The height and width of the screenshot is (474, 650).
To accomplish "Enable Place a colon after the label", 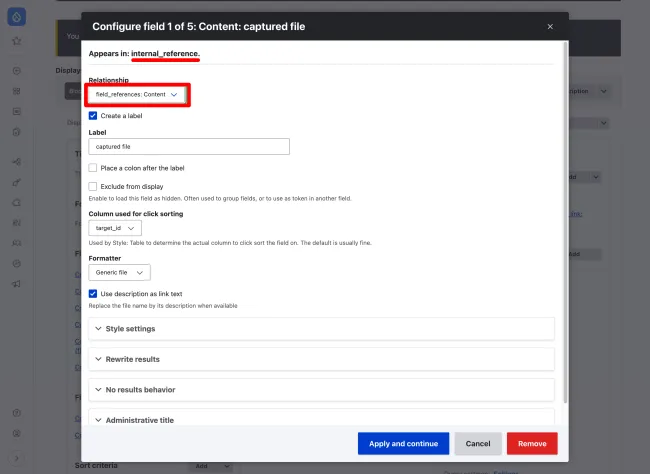I will [x=93, y=168].
